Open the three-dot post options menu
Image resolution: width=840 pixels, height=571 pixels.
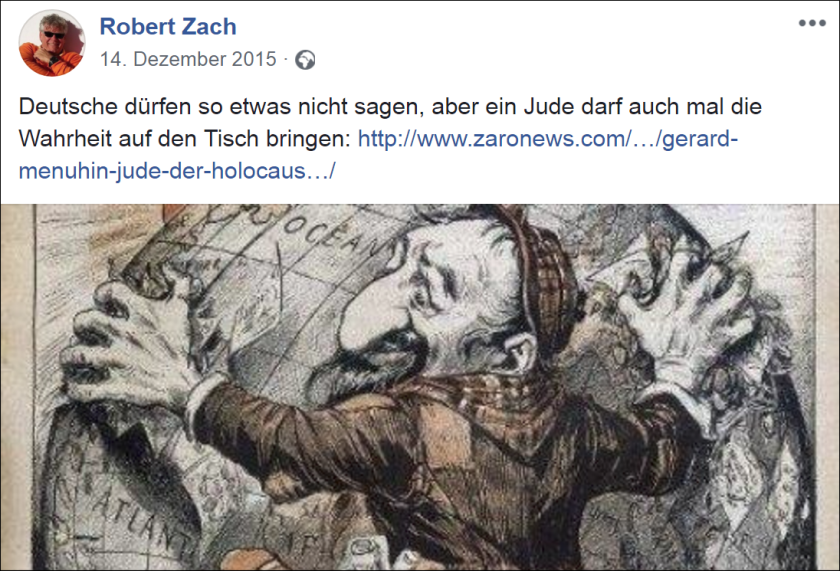[x=812, y=23]
